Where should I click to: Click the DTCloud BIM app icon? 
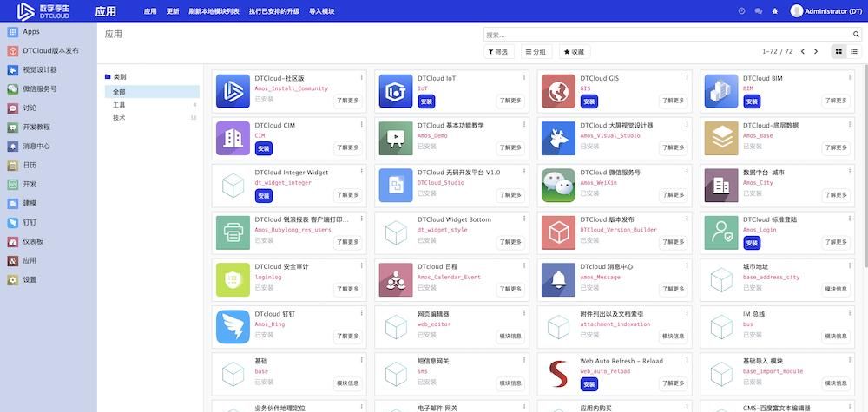721,91
